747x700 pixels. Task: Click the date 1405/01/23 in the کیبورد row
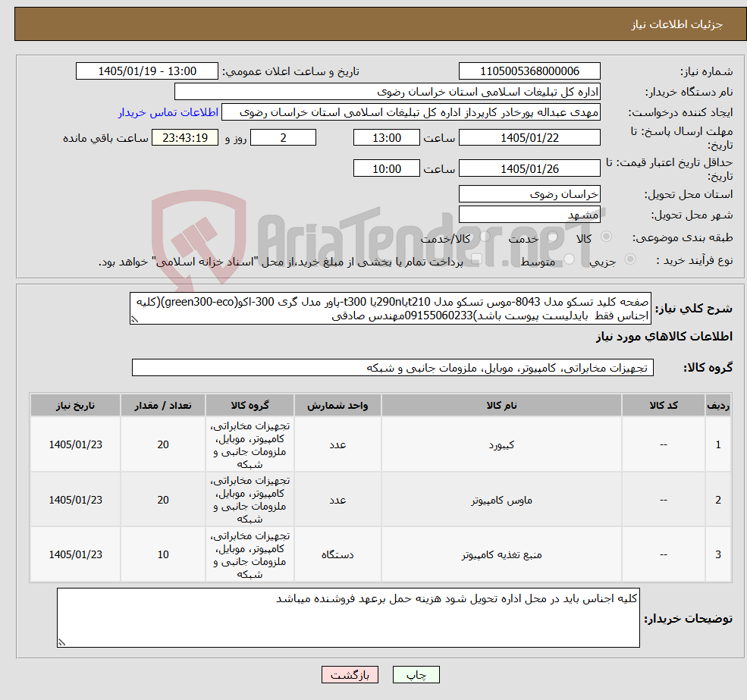tap(75, 444)
